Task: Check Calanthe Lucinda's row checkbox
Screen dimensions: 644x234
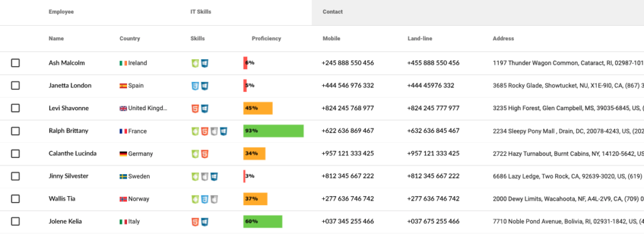Action: (15, 153)
